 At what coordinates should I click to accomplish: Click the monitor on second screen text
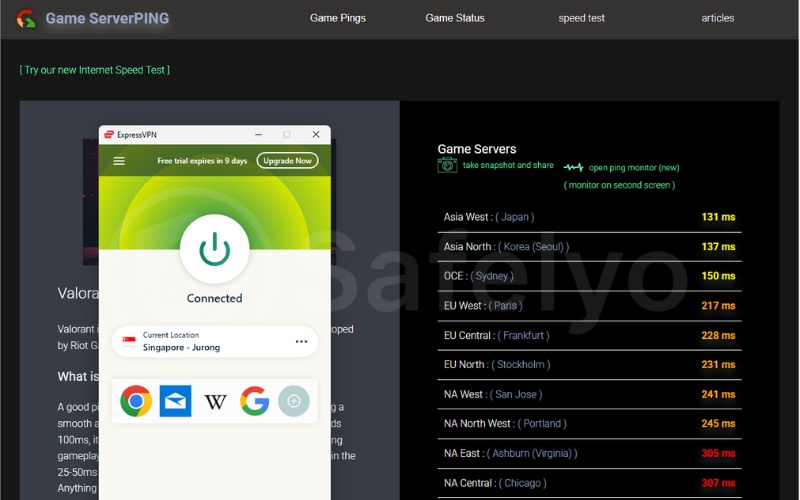pos(619,185)
